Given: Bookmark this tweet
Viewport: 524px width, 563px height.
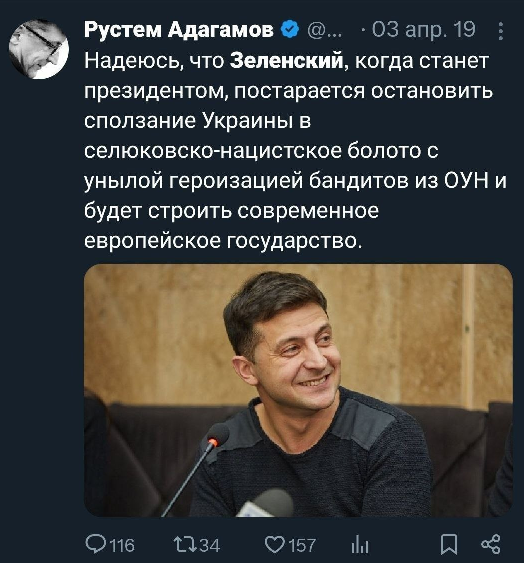Looking at the screenshot, I should point(449,545).
